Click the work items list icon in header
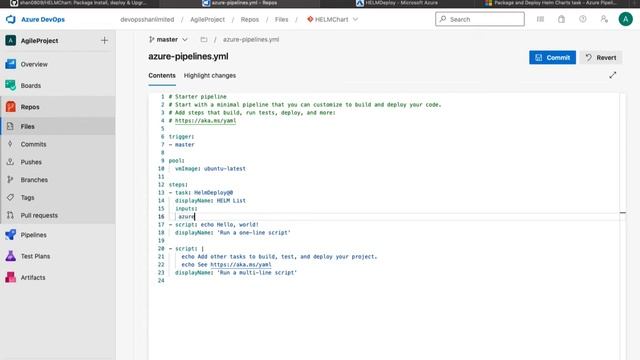Viewport: 640px width, 360px height. pos(540,19)
